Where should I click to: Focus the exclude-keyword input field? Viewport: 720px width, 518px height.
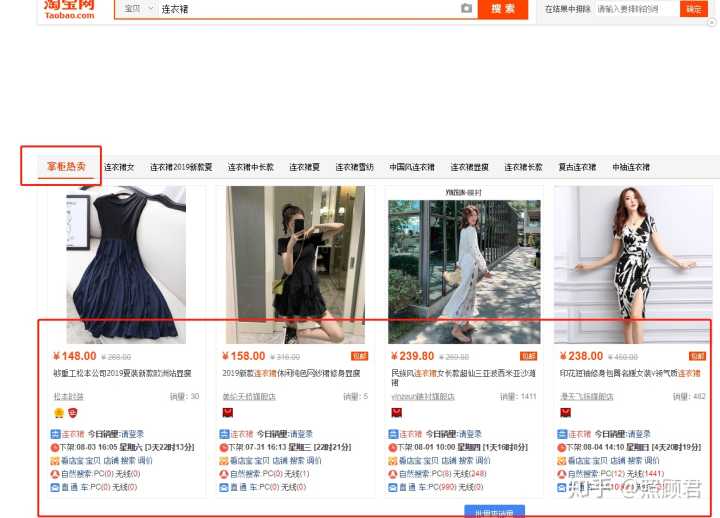636,9
